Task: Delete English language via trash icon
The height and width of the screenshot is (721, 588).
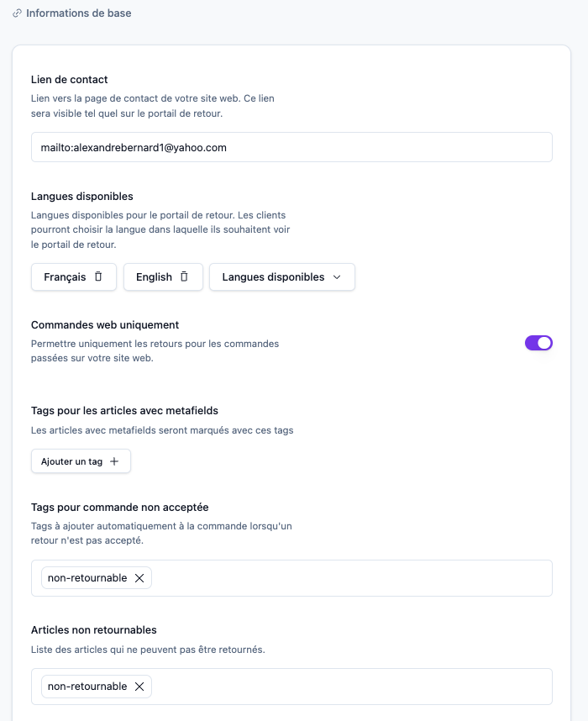Action: point(184,276)
